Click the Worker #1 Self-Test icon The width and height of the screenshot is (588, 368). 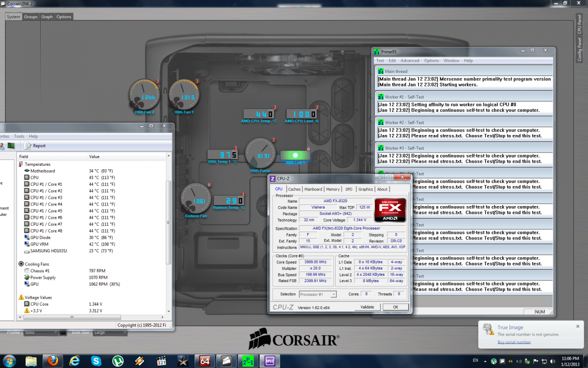click(x=380, y=97)
